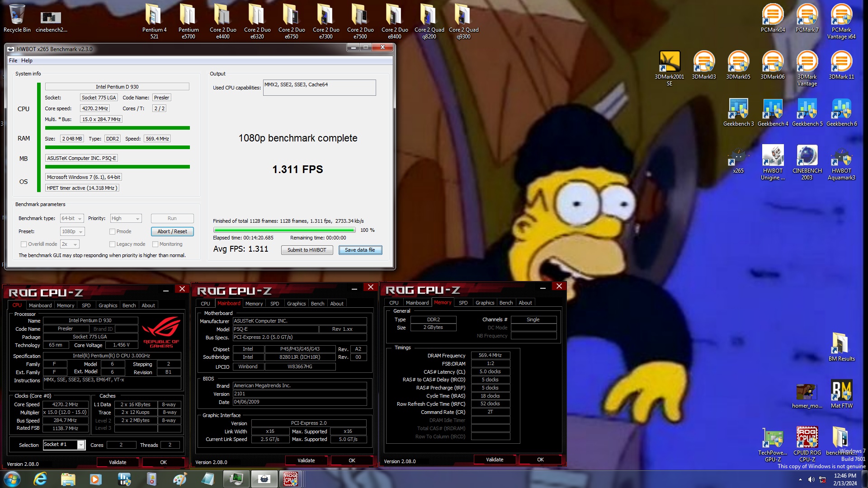Open the Socket #1 selection dropdown
The width and height of the screenshot is (868, 488).
coord(64,445)
